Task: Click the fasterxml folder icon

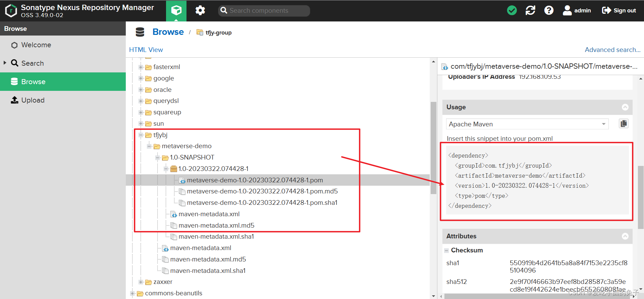Action: (x=149, y=67)
